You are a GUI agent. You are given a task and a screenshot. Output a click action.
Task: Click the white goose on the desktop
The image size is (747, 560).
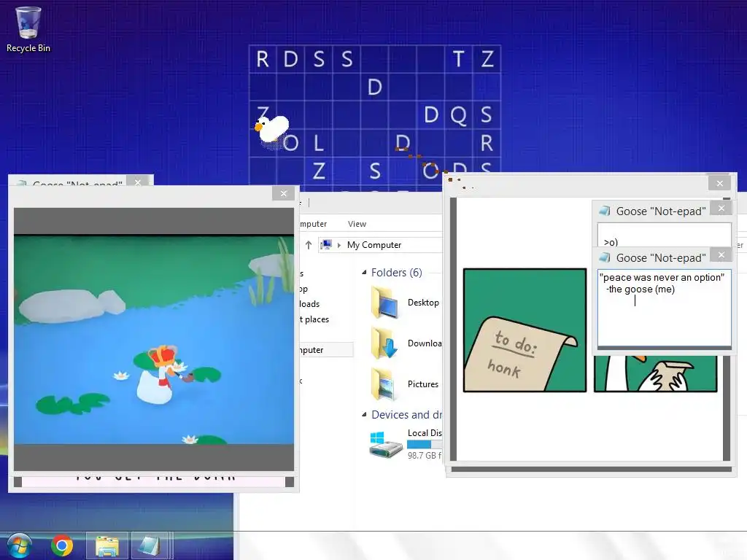tap(272, 130)
